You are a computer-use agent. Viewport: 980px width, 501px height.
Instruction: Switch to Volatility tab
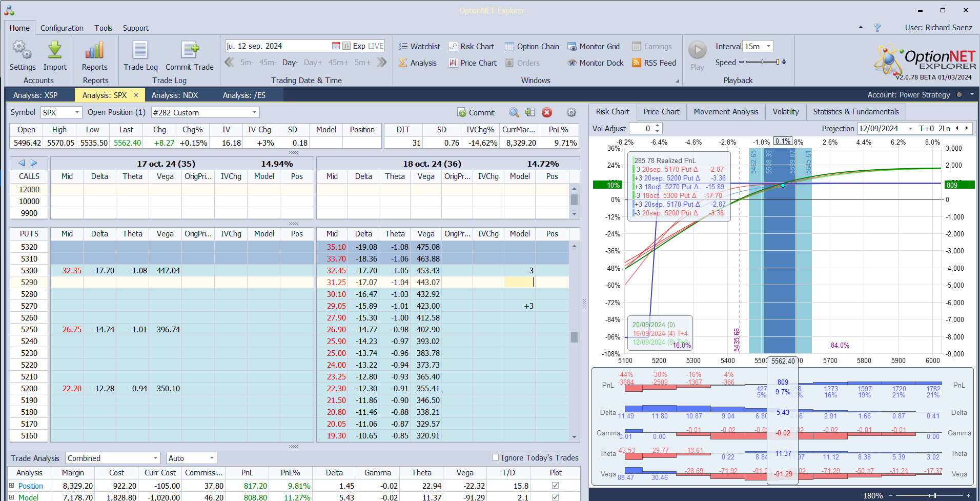tap(786, 112)
